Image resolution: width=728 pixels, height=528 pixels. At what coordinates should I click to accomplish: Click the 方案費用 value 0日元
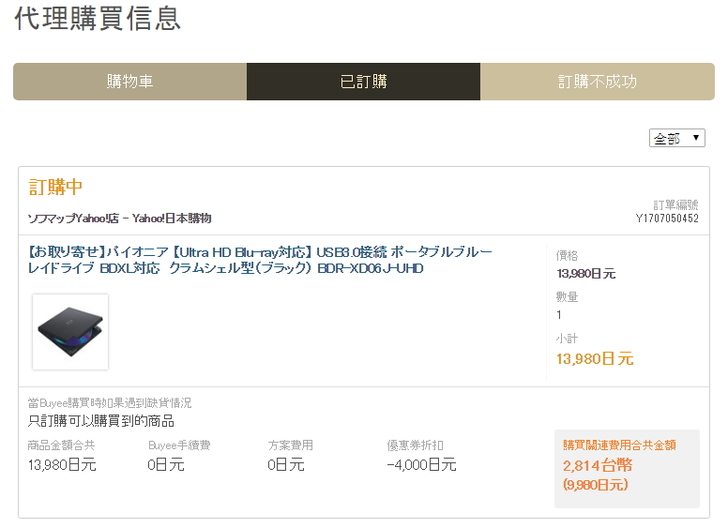coord(286,464)
